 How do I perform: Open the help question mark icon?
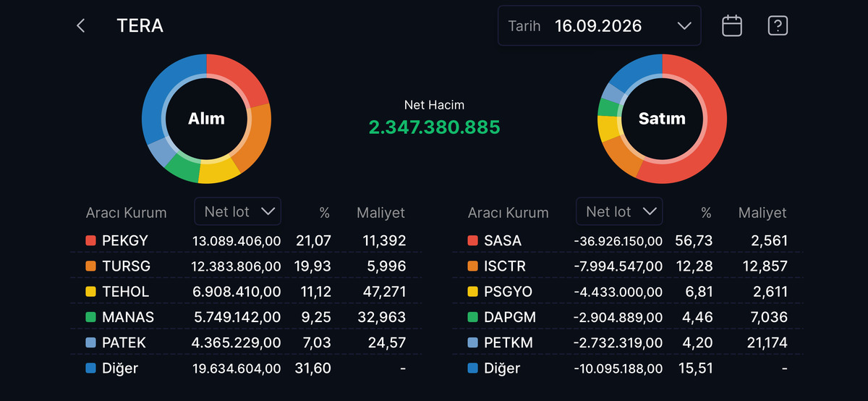pos(778,26)
